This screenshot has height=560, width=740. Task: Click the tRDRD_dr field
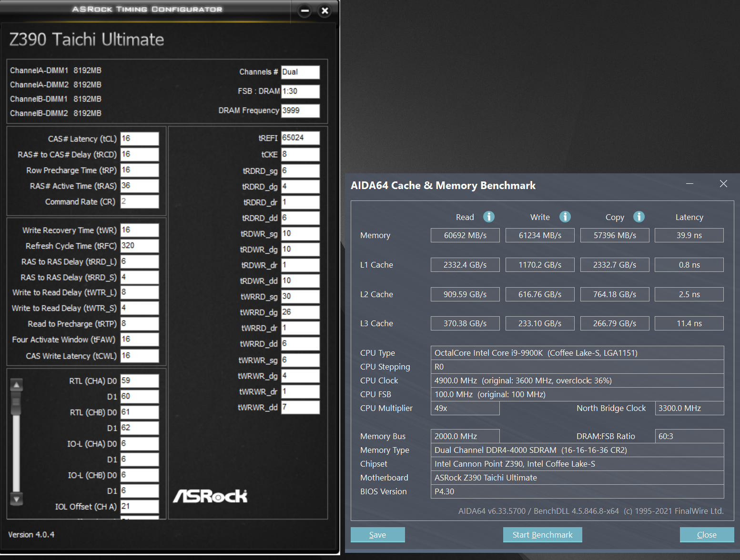coord(301,202)
